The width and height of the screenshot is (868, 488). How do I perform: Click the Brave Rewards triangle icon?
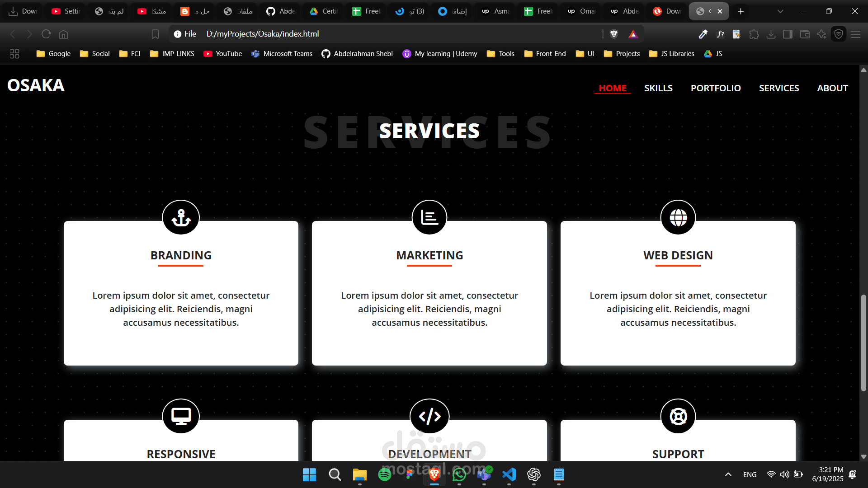(633, 34)
